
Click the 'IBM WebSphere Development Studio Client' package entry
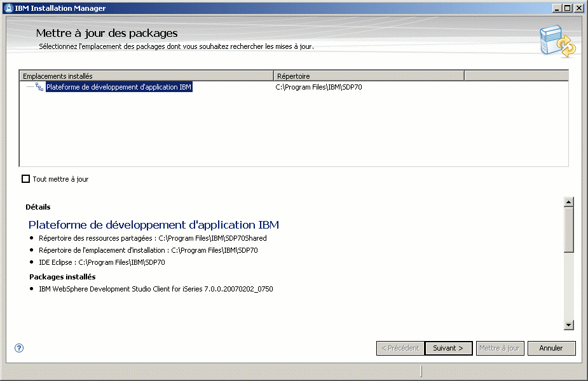pos(156,289)
